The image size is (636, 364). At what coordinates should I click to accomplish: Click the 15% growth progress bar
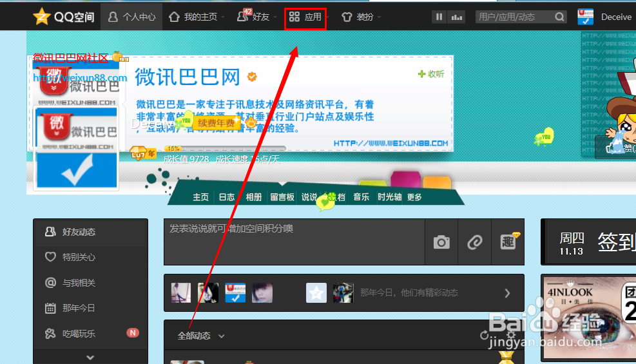(x=225, y=148)
